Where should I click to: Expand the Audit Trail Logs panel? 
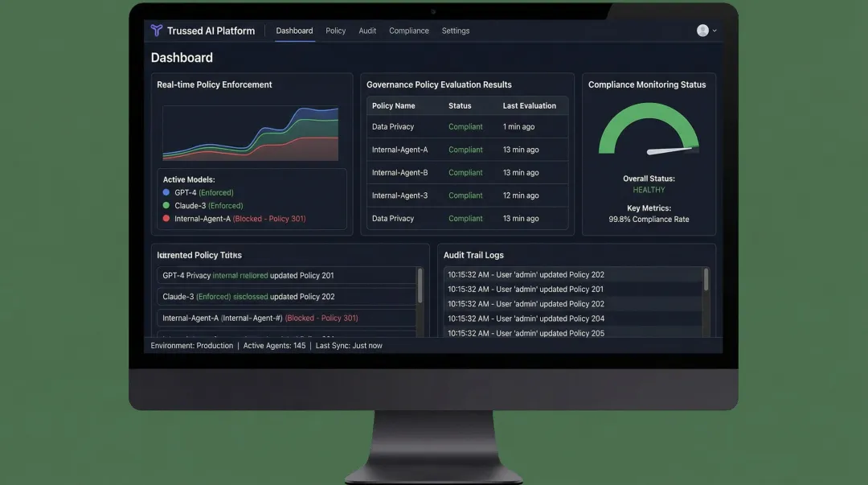point(473,255)
